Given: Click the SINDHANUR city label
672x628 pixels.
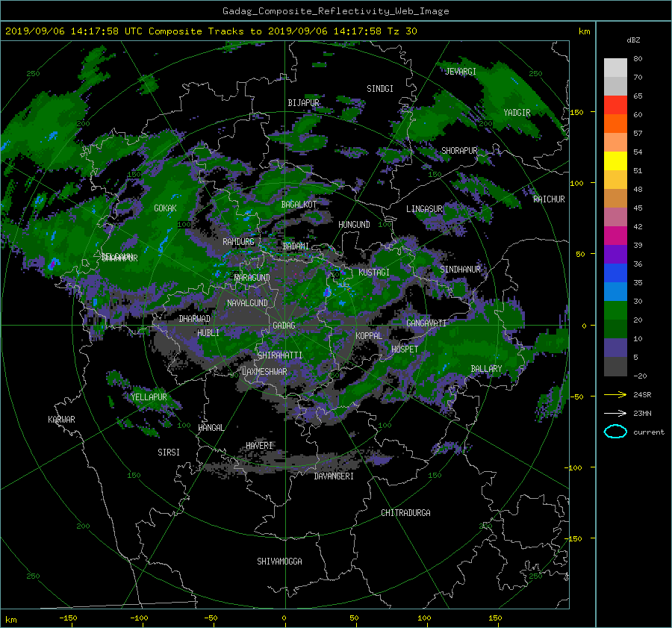Looking at the screenshot, I should (x=460, y=270).
